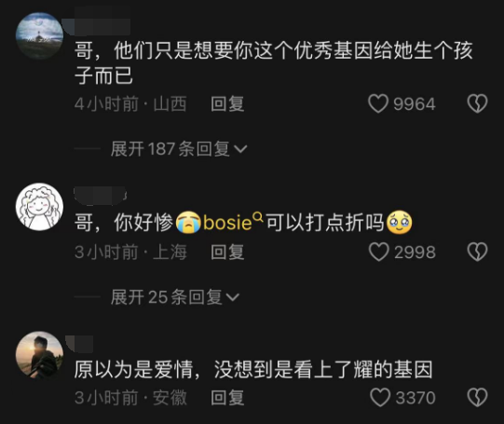This screenshot has width=504, height=424.
Task: Select comment text 原以为是爱情
Action: point(133,370)
